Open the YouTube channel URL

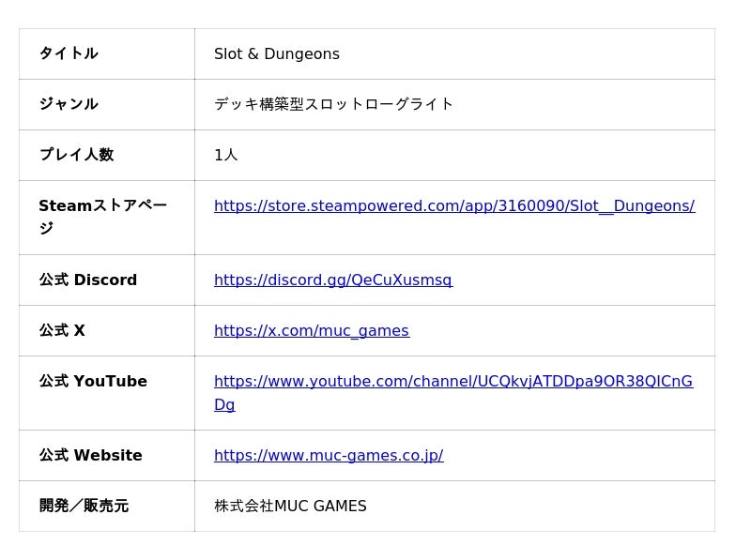(452, 382)
